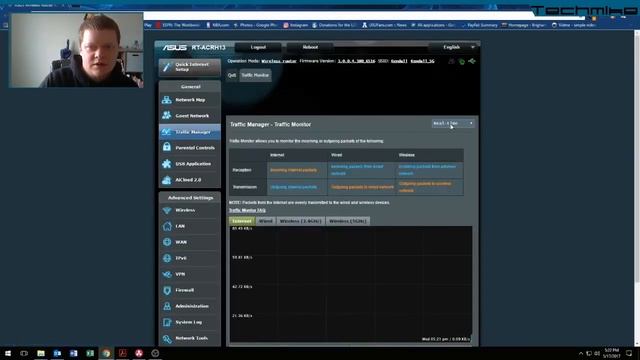Image resolution: width=640 pixels, height=360 pixels.
Task: Open Wireless advanced settings
Action: (x=190, y=210)
